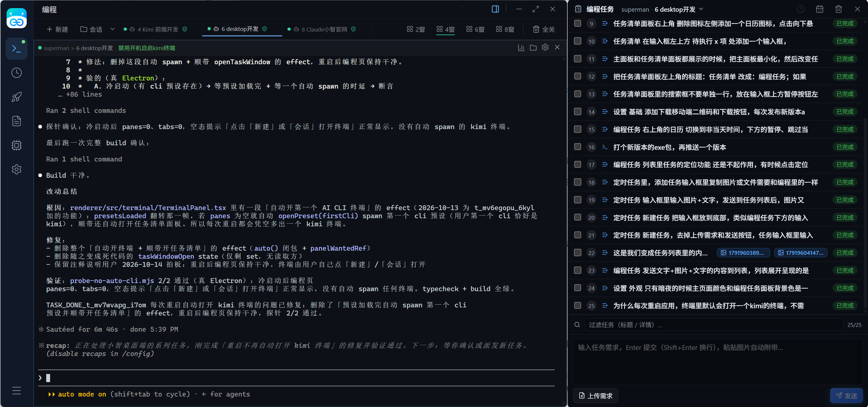
Task: Check the box for task 25
Action: pyautogui.click(x=578, y=306)
